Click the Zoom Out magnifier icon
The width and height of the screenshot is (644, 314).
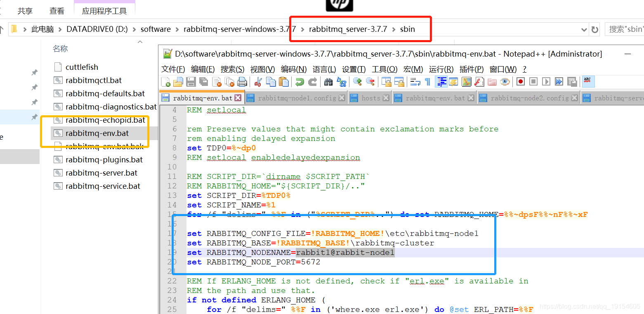370,82
